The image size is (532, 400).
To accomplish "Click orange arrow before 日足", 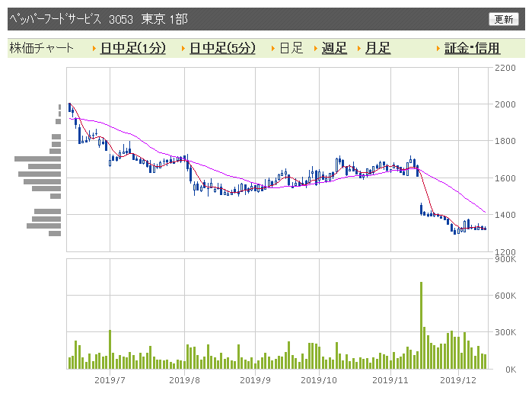I will pos(273,49).
